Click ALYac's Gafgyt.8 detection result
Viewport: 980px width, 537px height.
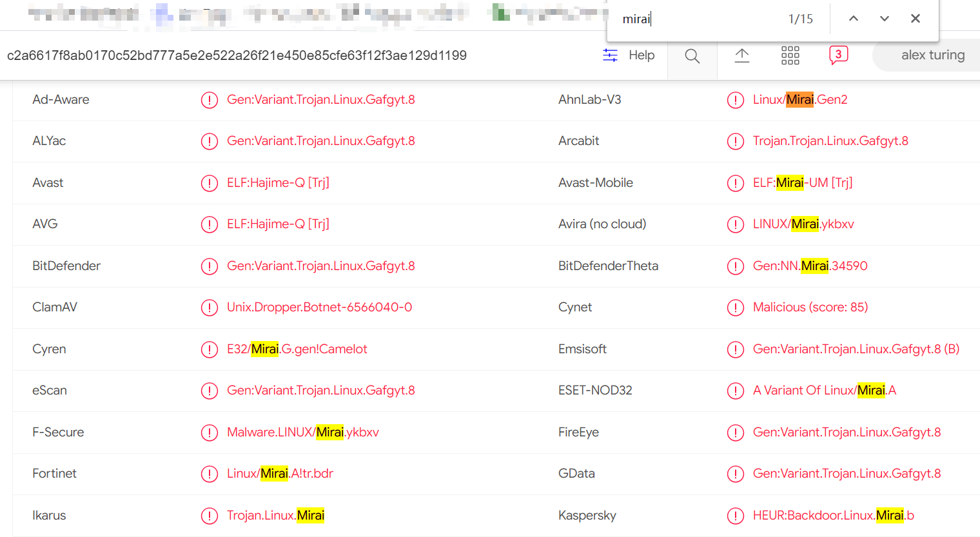(x=321, y=141)
